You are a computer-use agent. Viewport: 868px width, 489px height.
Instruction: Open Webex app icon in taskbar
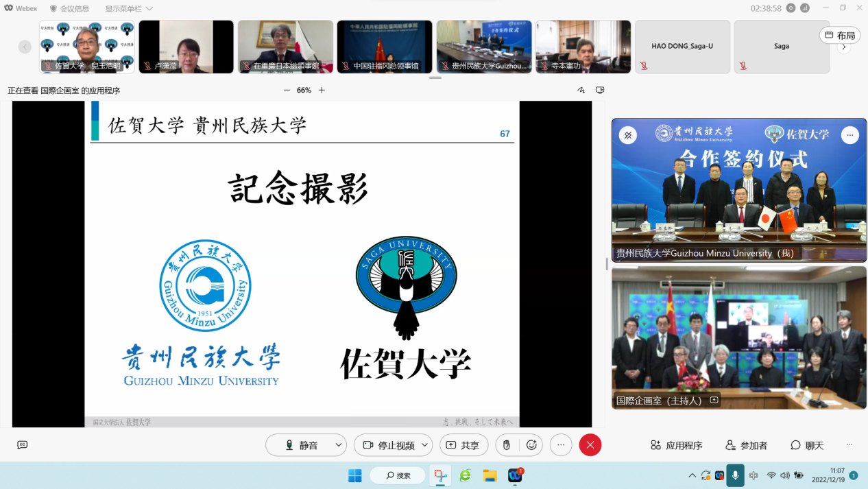pyautogui.click(x=515, y=475)
